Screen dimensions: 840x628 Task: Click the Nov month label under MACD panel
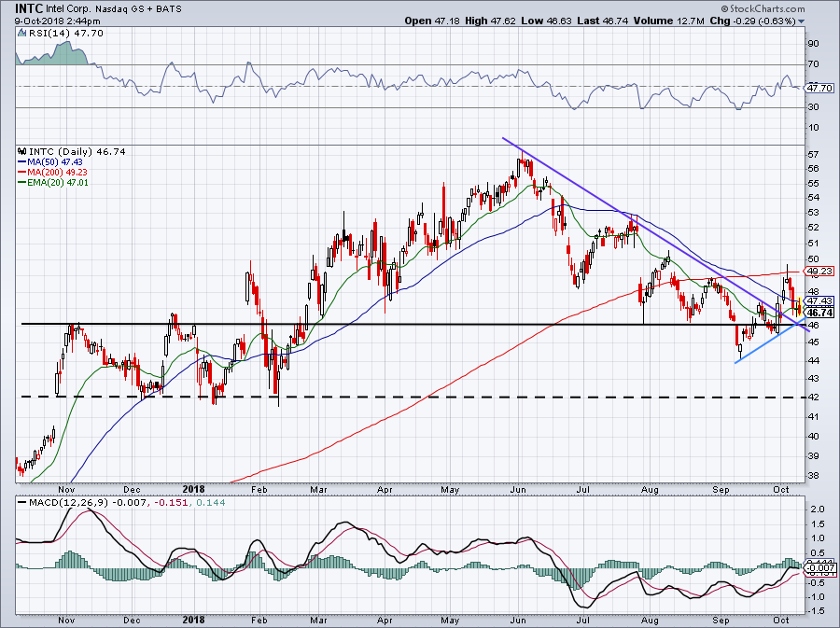[66, 621]
